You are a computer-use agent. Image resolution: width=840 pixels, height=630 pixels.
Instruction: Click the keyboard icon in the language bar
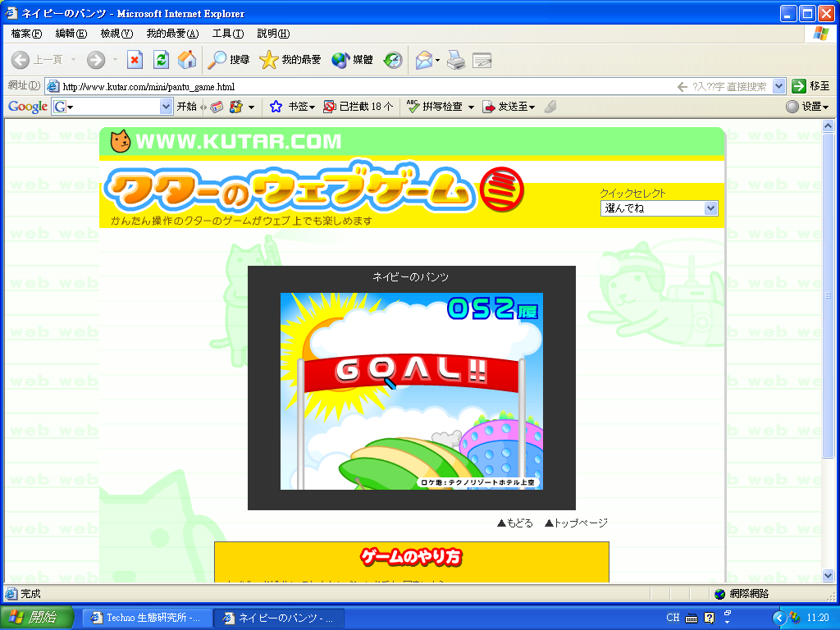[692, 619]
